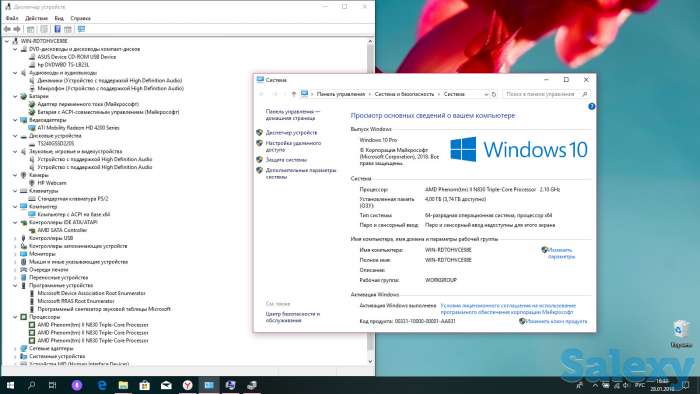This screenshot has width=700, height=394.
Task: Click Панель управления in the breadcrumb
Action: click(341, 94)
